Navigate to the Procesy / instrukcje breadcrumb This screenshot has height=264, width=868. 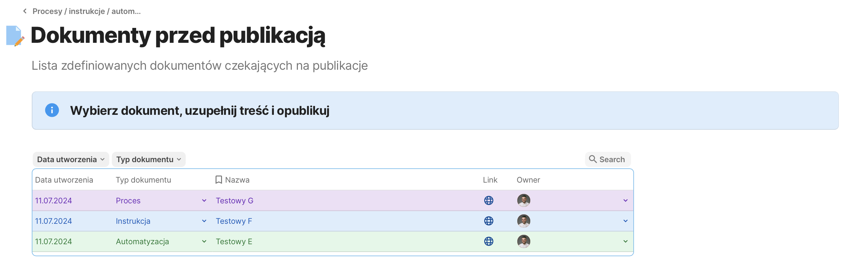point(86,11)
